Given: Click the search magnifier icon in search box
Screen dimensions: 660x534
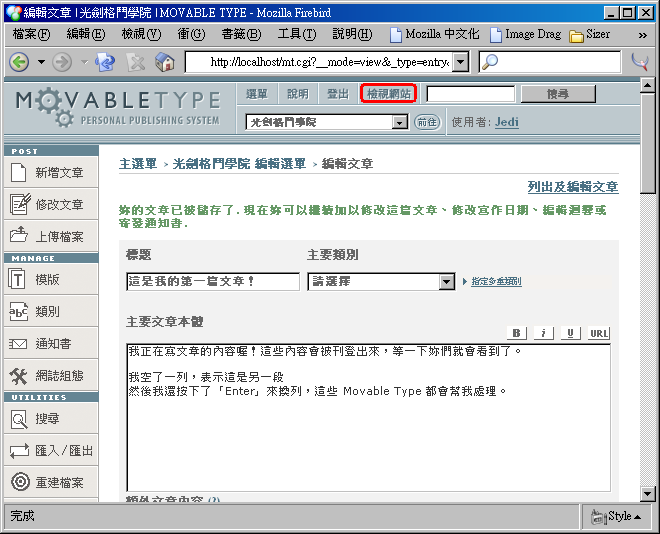Looking at the screenshot, I should [490, 62].
